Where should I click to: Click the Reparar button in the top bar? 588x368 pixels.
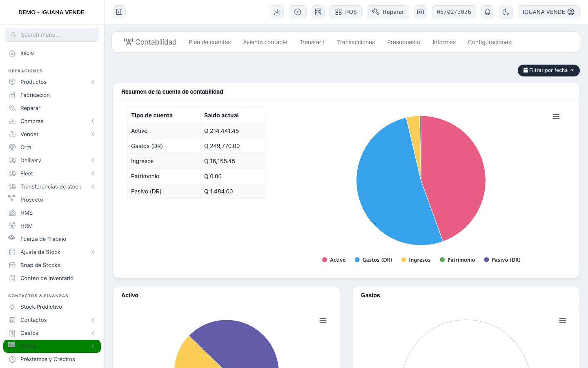(x=388, y=12)
